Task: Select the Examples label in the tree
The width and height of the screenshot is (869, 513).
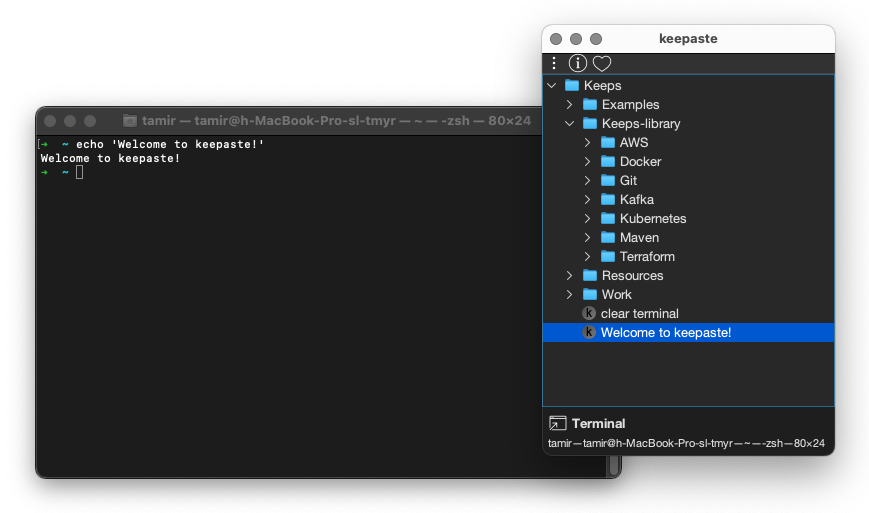Action: pyautogui.click(x=631, y=104)
